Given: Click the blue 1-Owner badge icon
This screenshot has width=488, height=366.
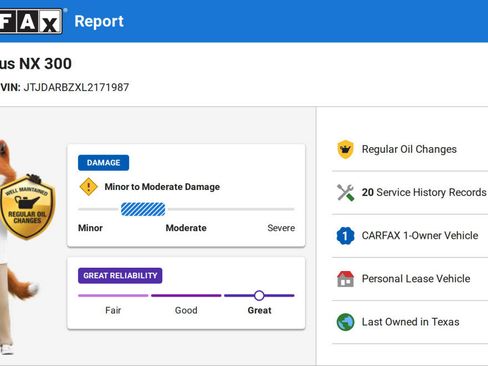Looking at the screenshot, I should click(345, 236).
